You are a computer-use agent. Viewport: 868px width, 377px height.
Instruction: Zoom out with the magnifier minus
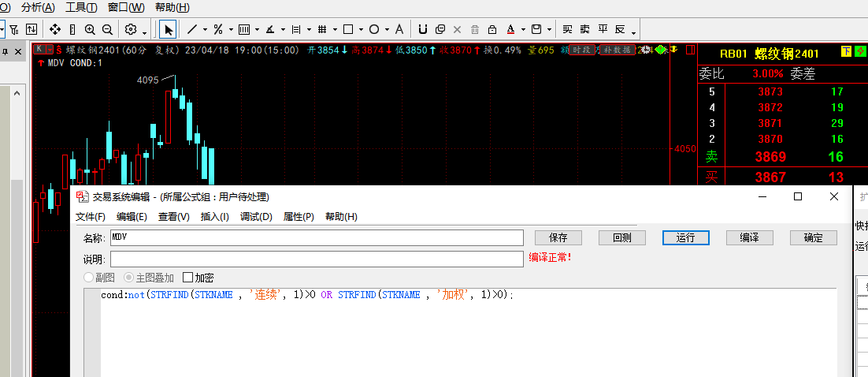click(107, 29)
